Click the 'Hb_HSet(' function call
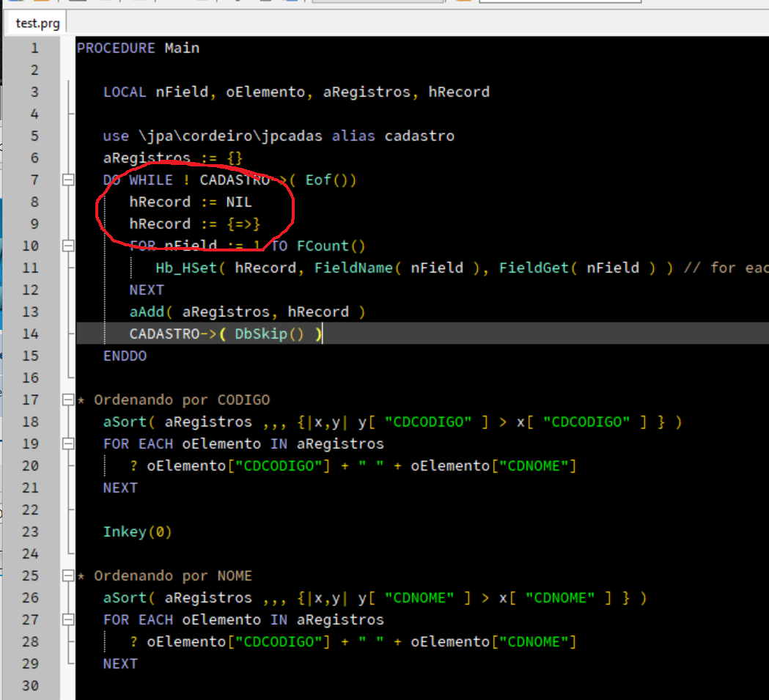 191,268
